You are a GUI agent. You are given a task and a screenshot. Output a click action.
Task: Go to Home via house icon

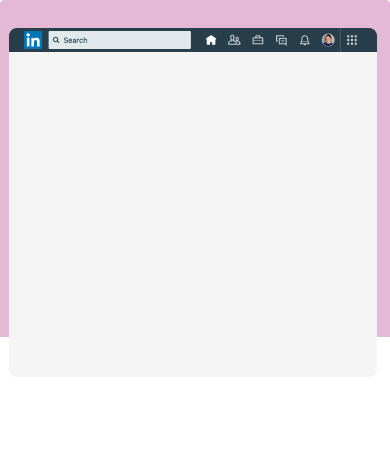pyautogui.click(x=211, y=40)
